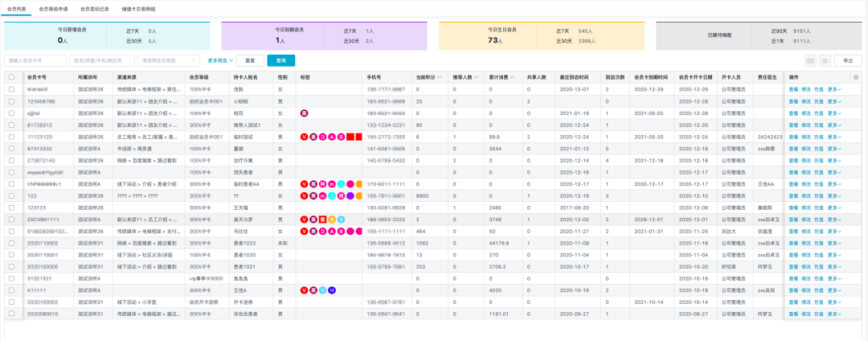Click the pink A tag in 临时测试's row
Screen dimensions: 868x341
click(332, 137)
